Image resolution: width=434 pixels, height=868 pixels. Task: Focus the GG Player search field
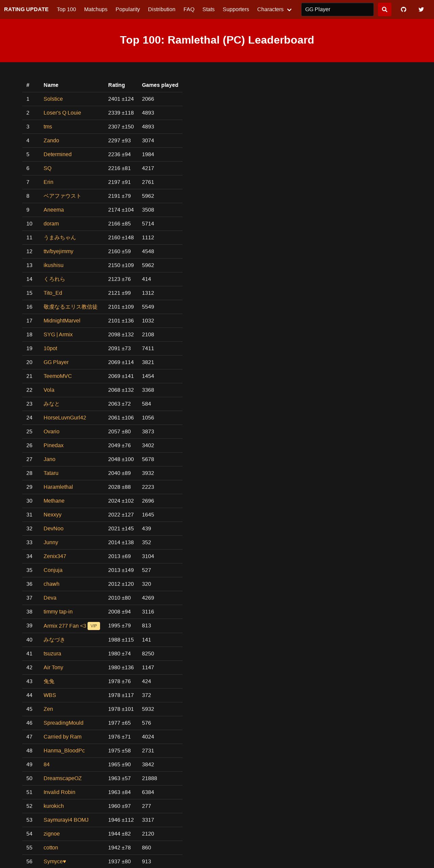(337, 9)
